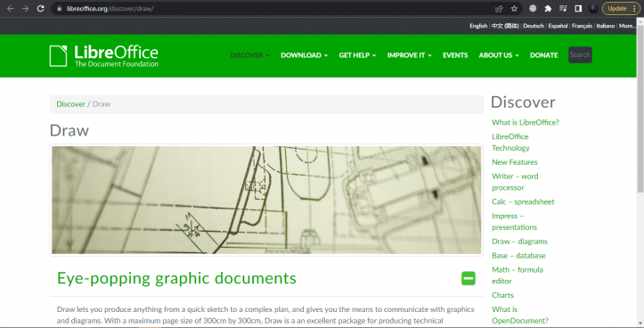The image size is (644, 328).
Task: Bookmark this page with the star icon
Action: (514, 9)
